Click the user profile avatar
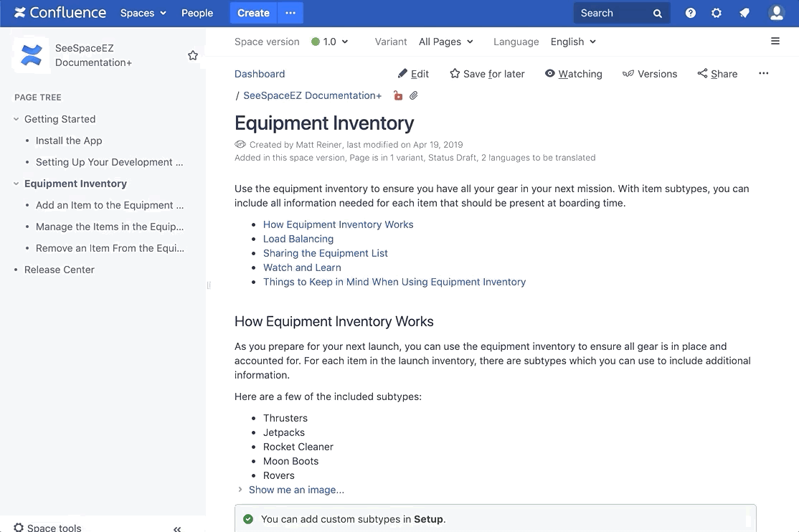The image size is (799, 532). pos(776,13)
